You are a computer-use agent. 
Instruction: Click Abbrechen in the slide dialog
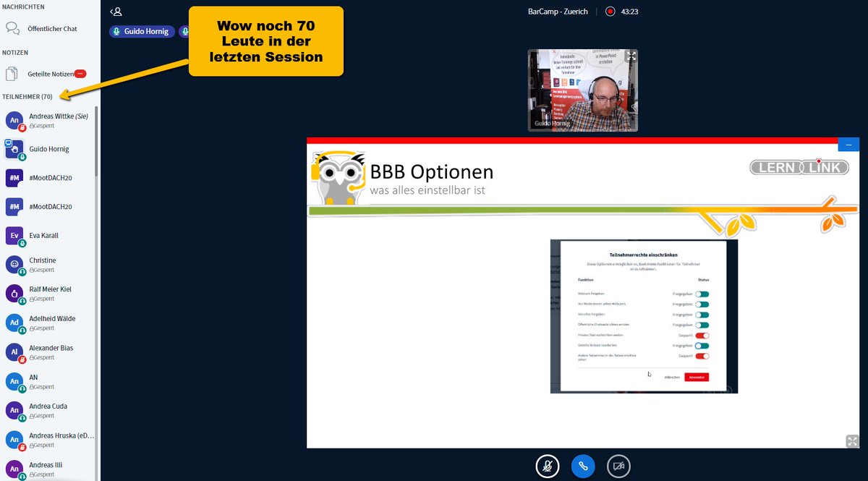tap(673, 378)
